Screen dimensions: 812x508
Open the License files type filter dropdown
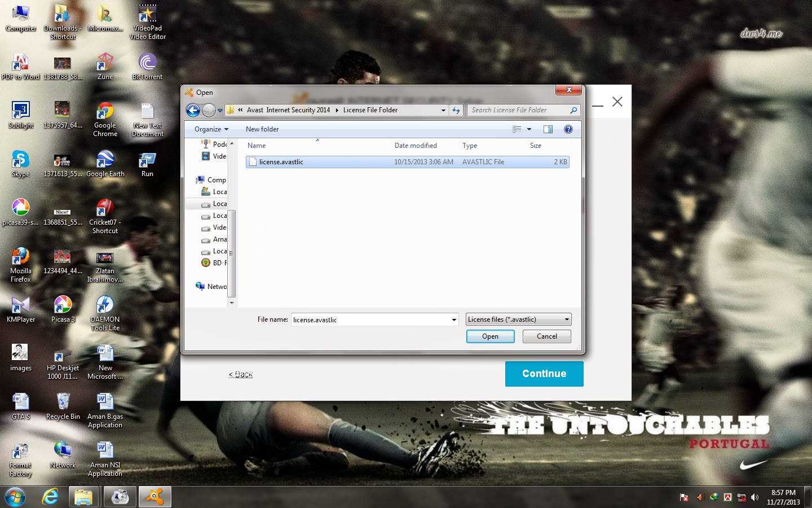[x=519, y=319]
